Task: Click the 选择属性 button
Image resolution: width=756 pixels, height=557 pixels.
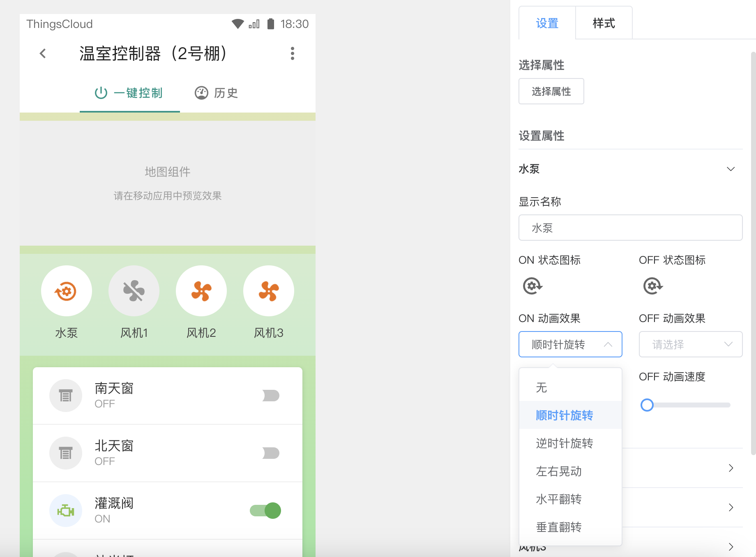Action: pyautogui.click(x=551, y=91)
